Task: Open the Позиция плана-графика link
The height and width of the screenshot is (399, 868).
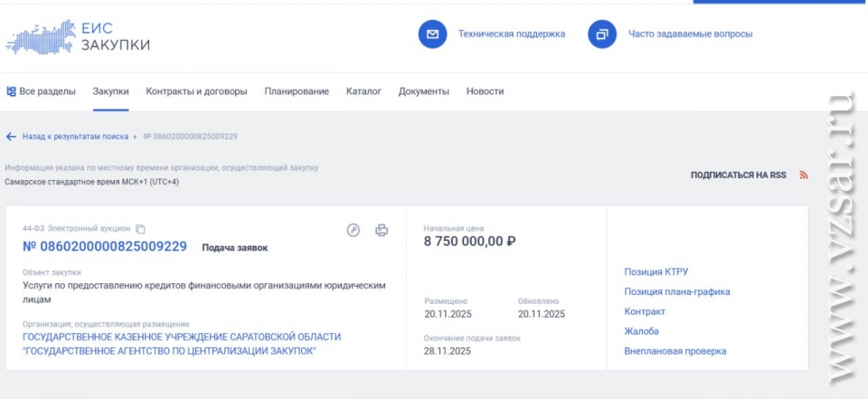Action: point(676,291)
